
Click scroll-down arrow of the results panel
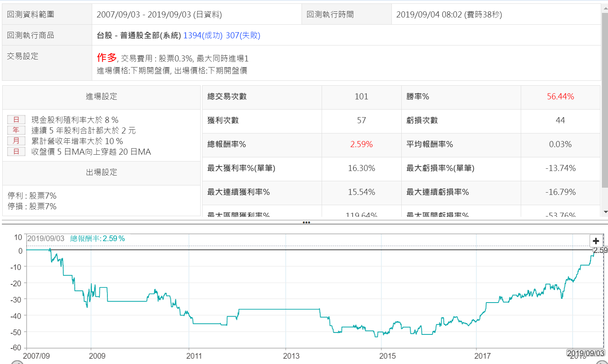[x=605, y=212]
